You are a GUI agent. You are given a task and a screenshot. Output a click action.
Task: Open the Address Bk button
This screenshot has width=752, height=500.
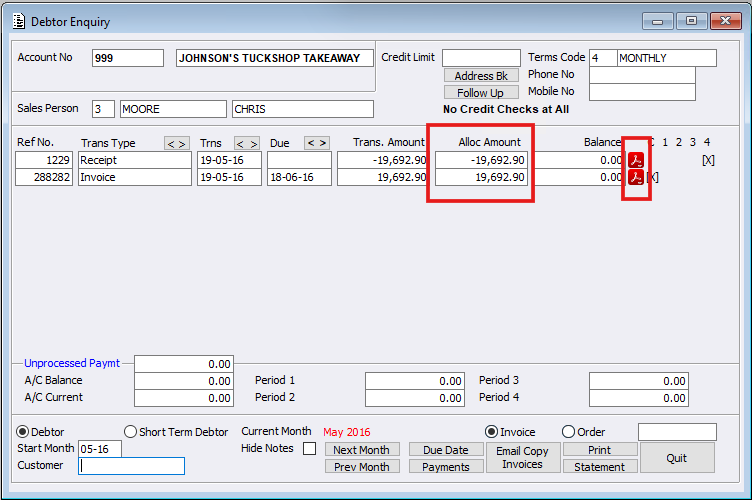pos(481,76)
